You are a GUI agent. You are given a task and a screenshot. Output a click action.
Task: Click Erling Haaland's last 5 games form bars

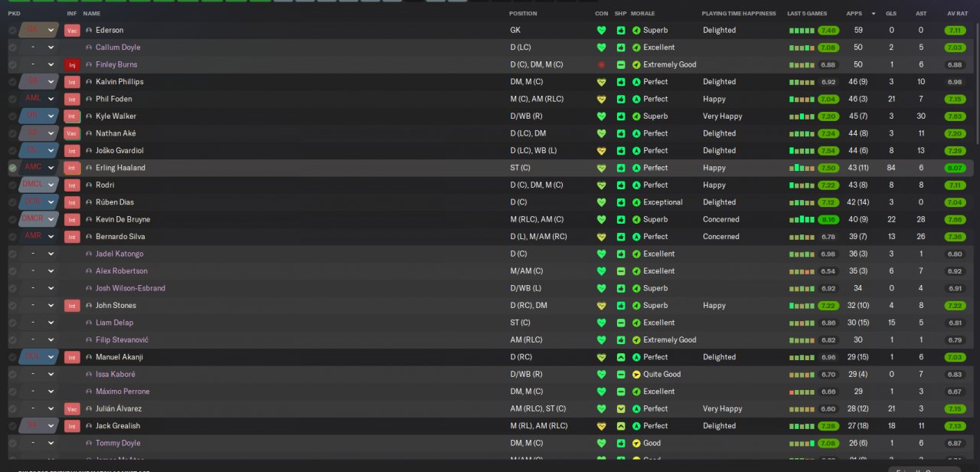click(x=802, y=168)
